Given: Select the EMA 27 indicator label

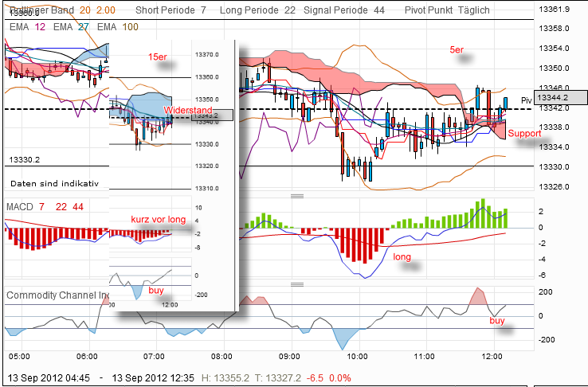Looking at the screenshot, I should point(71,27).
